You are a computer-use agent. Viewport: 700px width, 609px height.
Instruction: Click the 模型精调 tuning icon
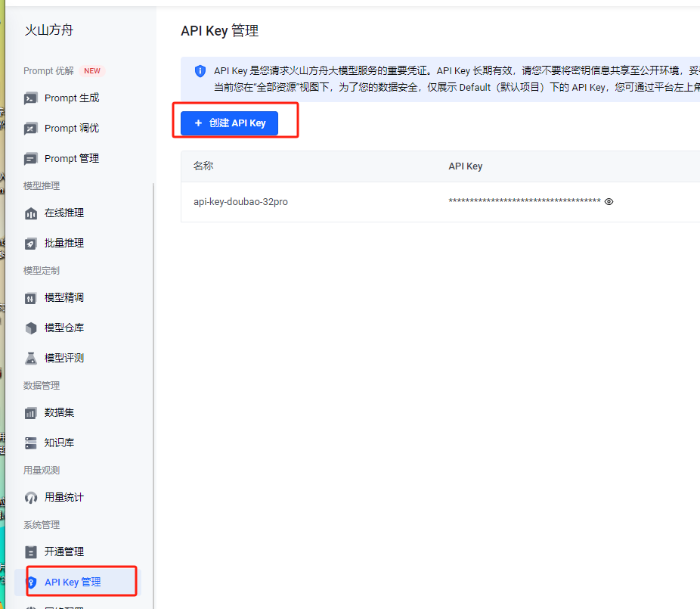[x=31, y=298]
